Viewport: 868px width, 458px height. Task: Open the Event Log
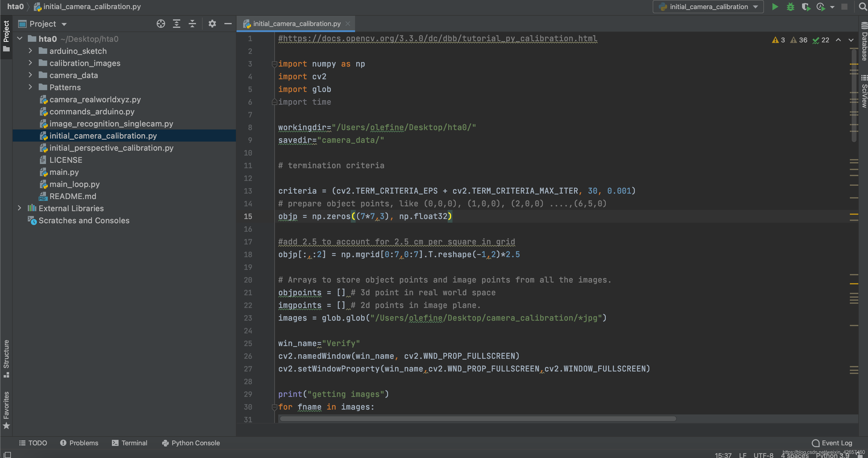tap(832, 443)
